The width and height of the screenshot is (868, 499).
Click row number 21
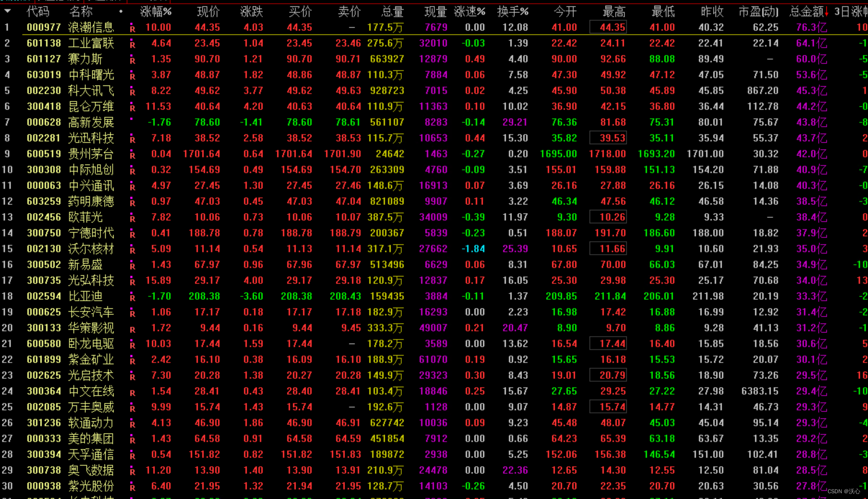7,344
